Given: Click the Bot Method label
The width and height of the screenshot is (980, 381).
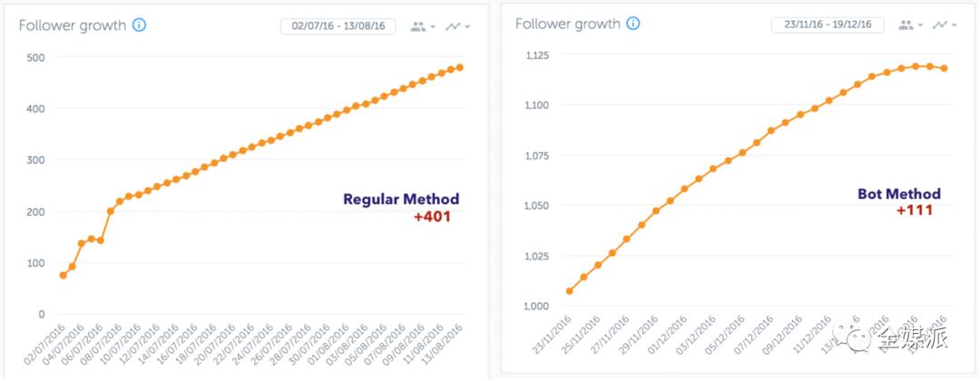Looking at the screenshot, I should tap(898, 194).
